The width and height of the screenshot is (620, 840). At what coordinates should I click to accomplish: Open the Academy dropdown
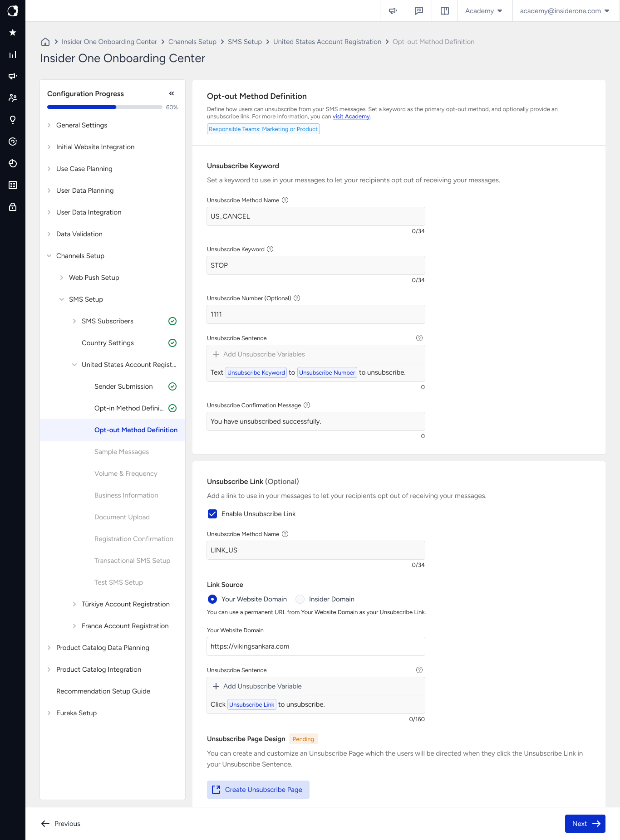point(484,11)
